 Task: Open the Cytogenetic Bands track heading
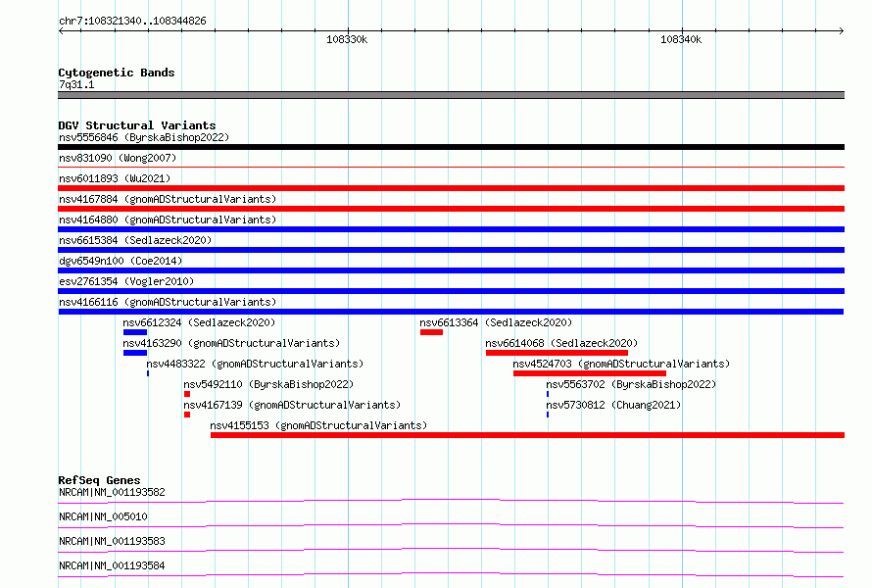tap(117, 73)
